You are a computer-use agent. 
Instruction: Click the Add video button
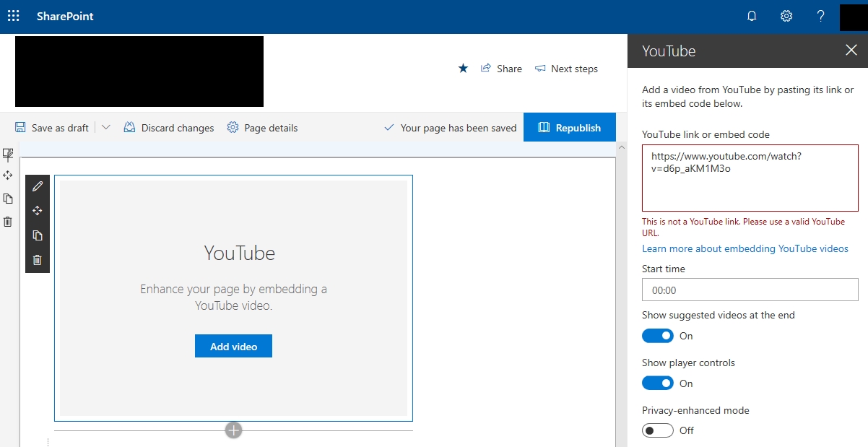coord(233,346)
